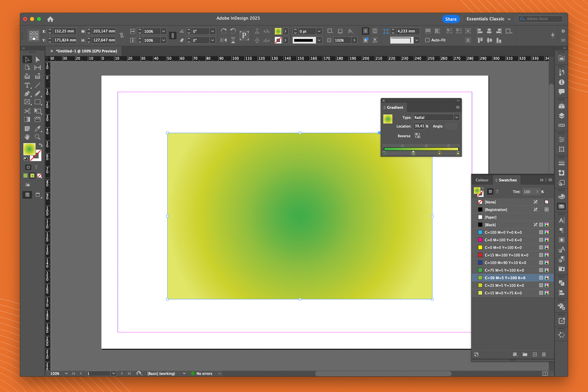Select the Pen tool

[x=27, y=93]
